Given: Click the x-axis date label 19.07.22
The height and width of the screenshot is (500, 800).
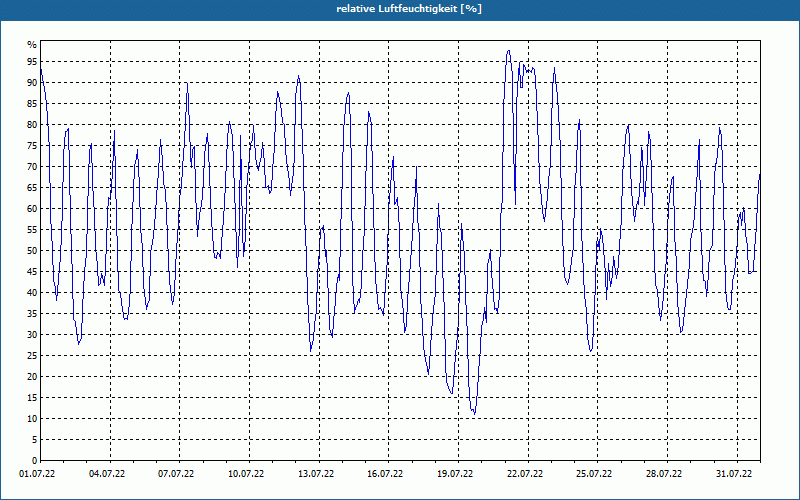Looking at the screenshot, I should [455, 474].
